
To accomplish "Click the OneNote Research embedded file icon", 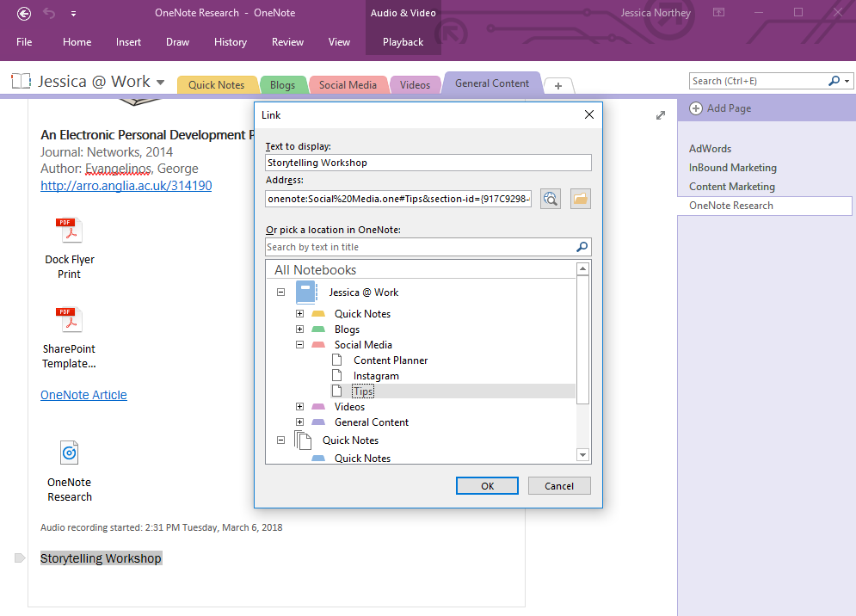I will [x=69, y=453].
